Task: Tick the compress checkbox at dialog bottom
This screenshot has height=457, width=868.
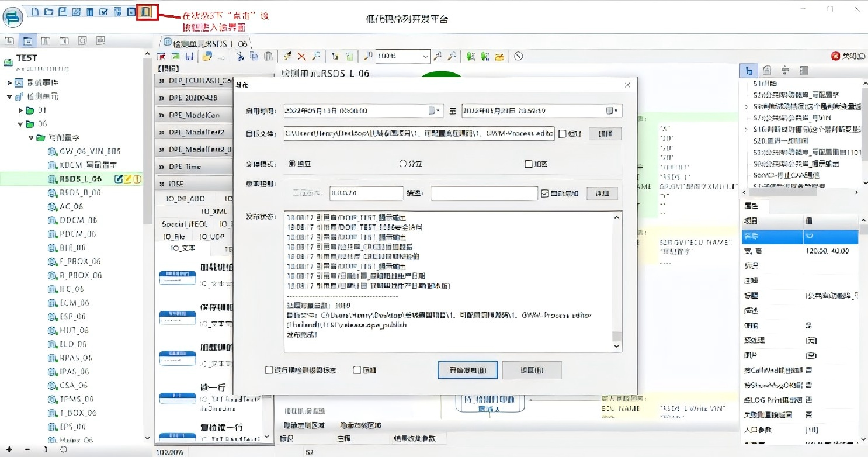Action: coord(357,370)
